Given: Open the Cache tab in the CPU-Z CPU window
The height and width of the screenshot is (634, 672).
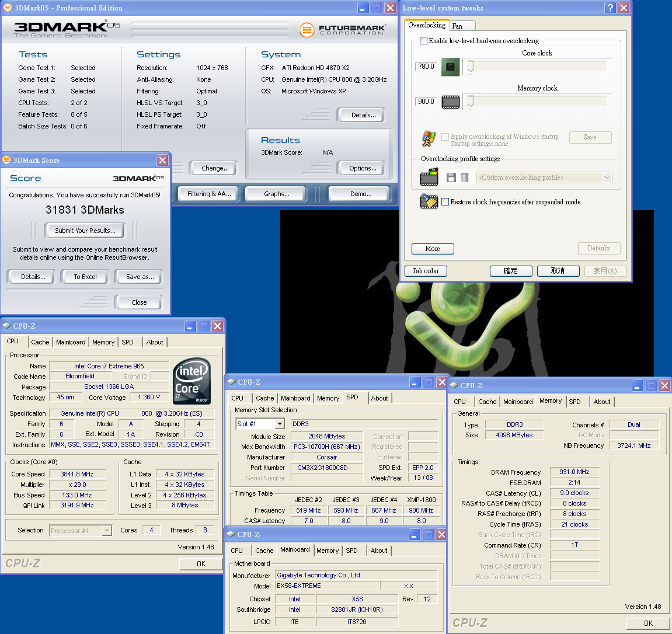Looking at the screenshot, I should (x=40, y=342).
